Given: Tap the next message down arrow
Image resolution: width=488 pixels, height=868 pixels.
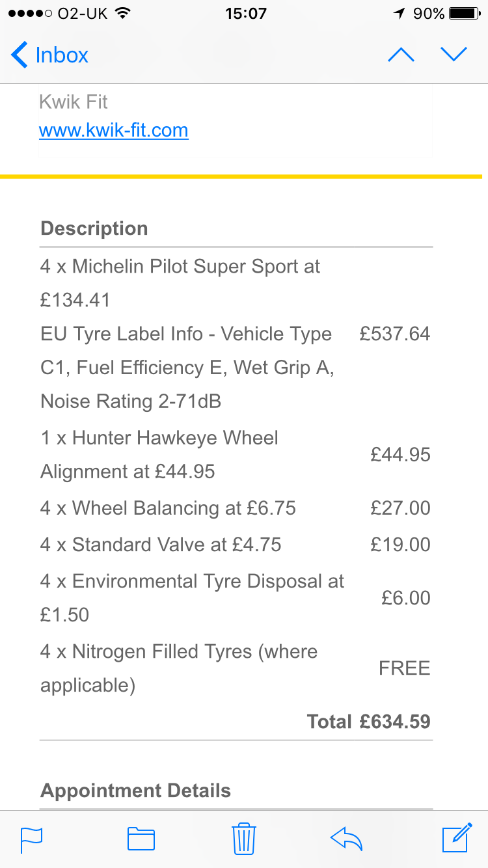Looking at the screenshot, I should pyautogui.click(x=454, y=55).
